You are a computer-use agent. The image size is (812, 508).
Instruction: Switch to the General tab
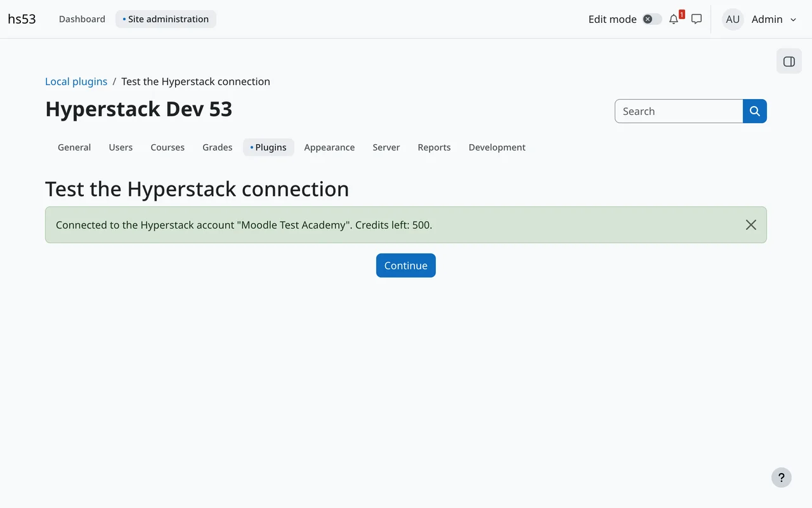point(74,147)
